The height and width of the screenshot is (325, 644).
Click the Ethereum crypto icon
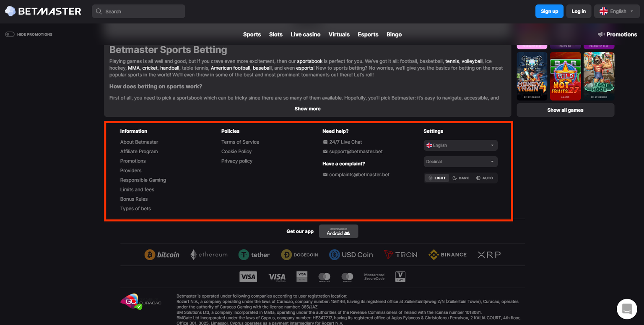click(208, 254)
